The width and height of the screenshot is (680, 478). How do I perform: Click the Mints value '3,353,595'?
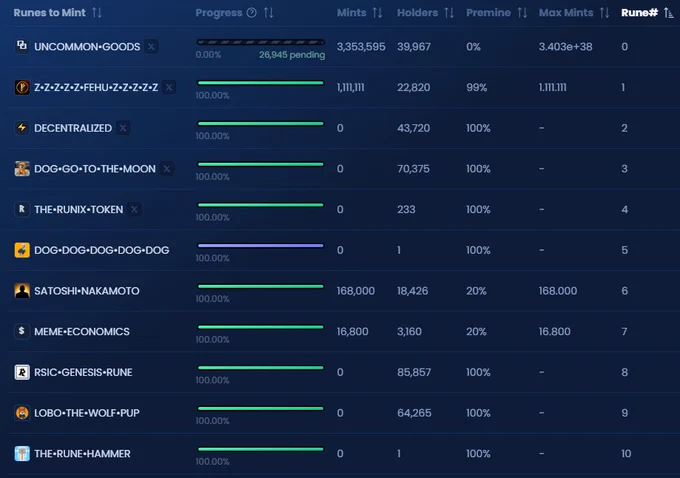[361, 47]
